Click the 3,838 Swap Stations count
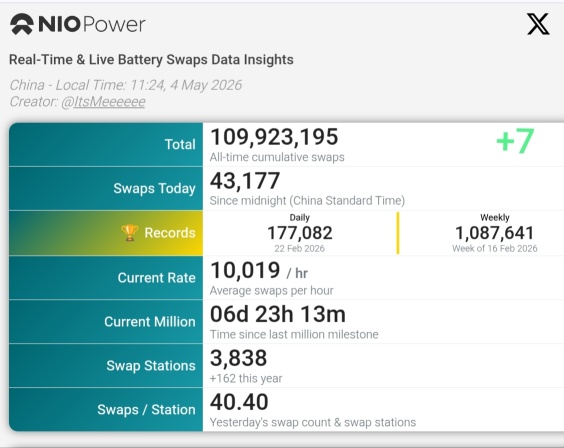Image resolution: width=564 pixels, height=448 pixels. pyautogui.click(x=238, y=358)
